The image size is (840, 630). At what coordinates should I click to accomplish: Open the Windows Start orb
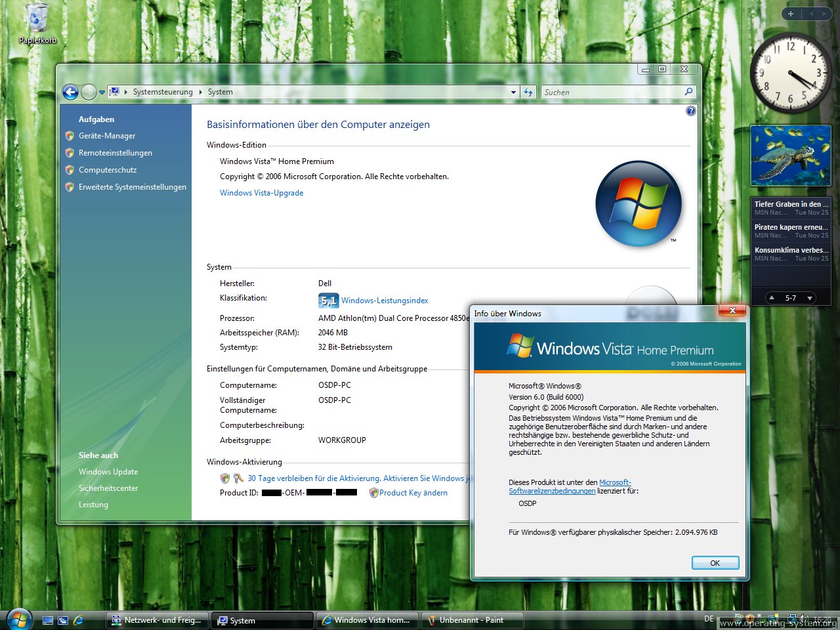pos(18,618)
